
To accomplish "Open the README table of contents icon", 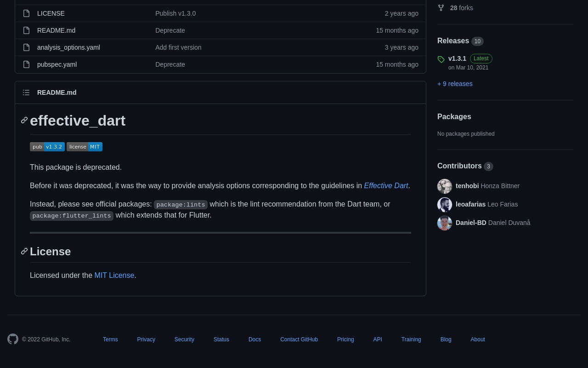I will (26, 92).
